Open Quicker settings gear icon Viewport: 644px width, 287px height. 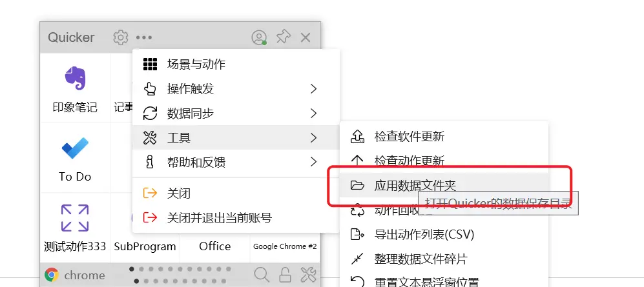click(120, 37)
